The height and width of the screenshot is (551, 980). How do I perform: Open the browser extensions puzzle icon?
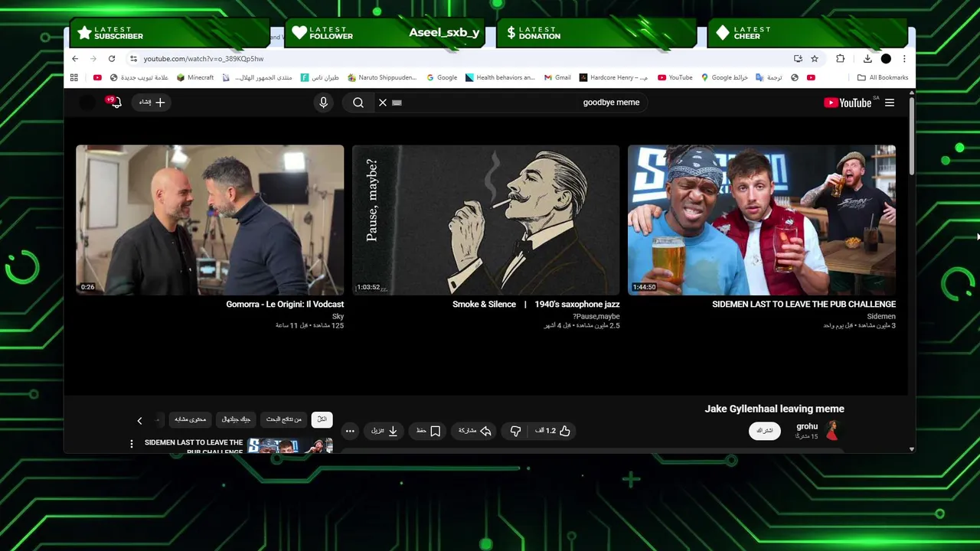click(841, 59)
